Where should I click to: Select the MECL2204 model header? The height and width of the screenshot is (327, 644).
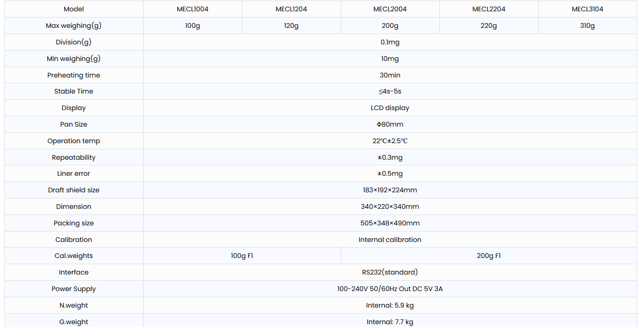point(489,9)
